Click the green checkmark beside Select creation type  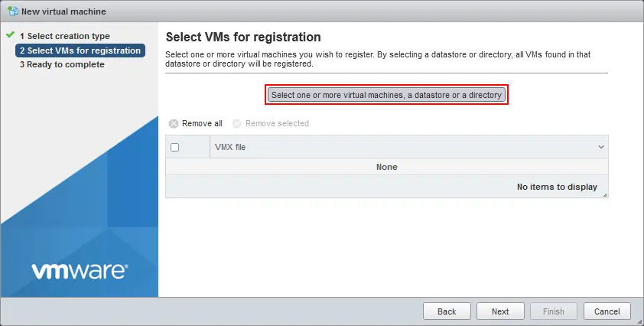10,35
